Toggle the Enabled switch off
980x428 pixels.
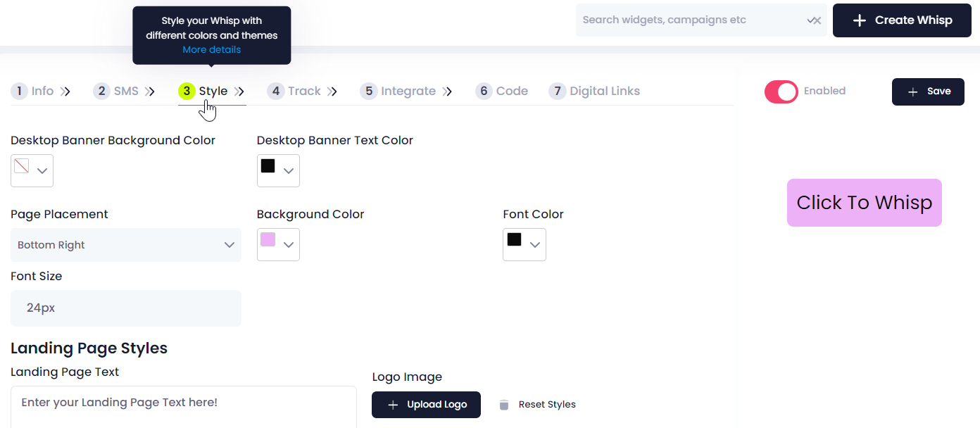[x=781, y=92]
